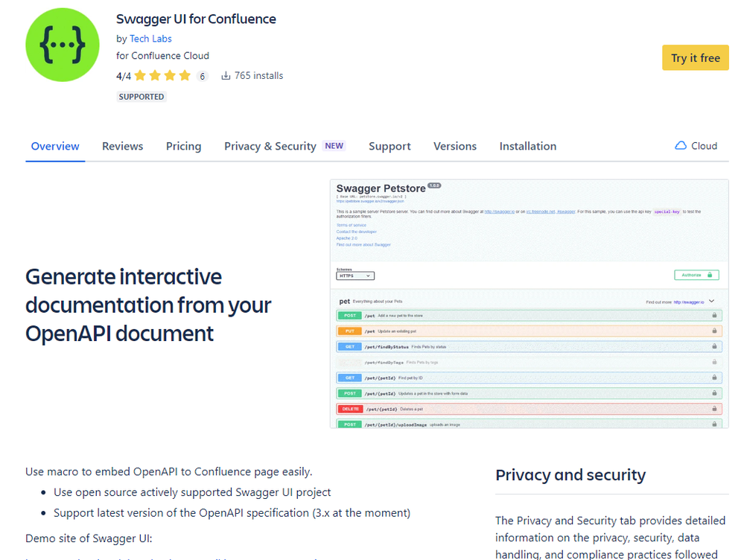Click the fourth rating star
The width and height of the screenshot is (744, 560).
point(185,75)
